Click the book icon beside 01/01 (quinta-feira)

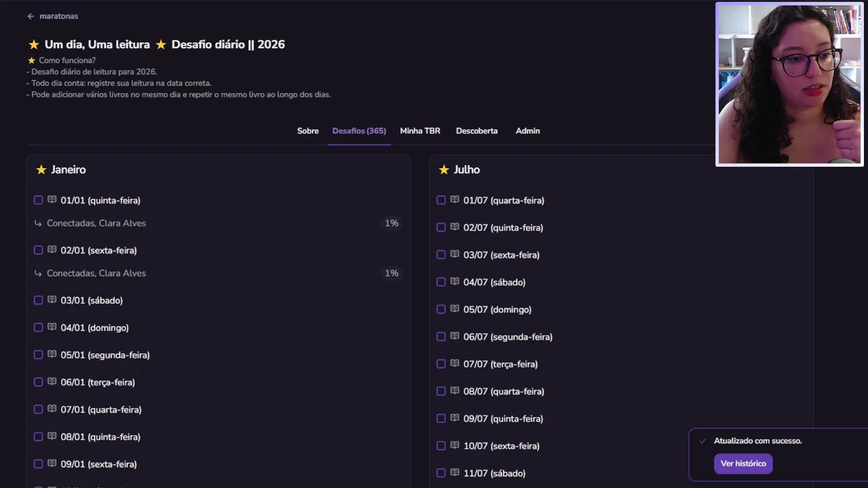tap(52, 200)
